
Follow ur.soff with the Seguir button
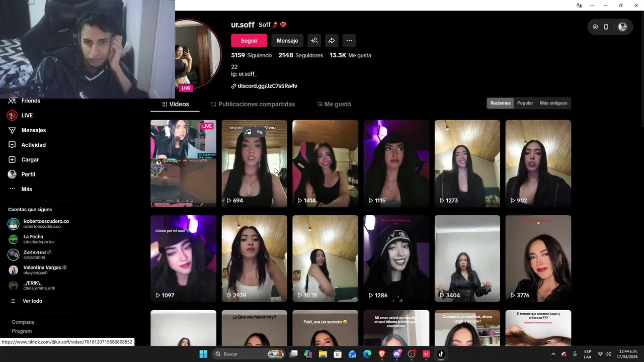point(249,41)
